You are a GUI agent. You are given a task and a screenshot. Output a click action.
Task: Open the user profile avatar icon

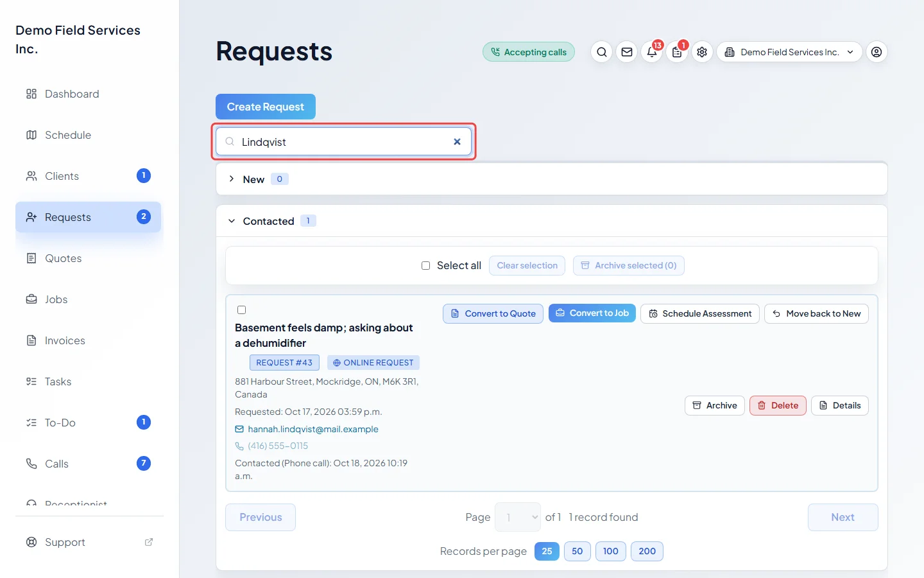coord(877,52)
